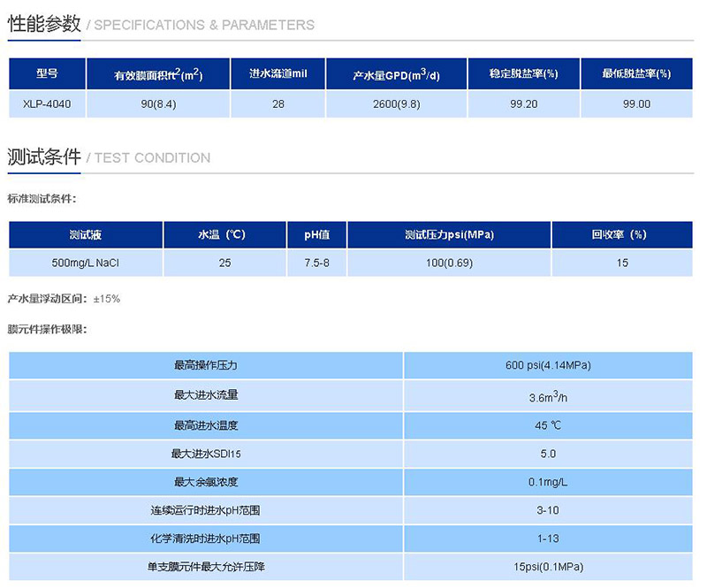Image resolution: width=707 pixels, height=588 pixels.
Task: Select the 99.20 stable rejection value
Action: click(x=522, y=104)
